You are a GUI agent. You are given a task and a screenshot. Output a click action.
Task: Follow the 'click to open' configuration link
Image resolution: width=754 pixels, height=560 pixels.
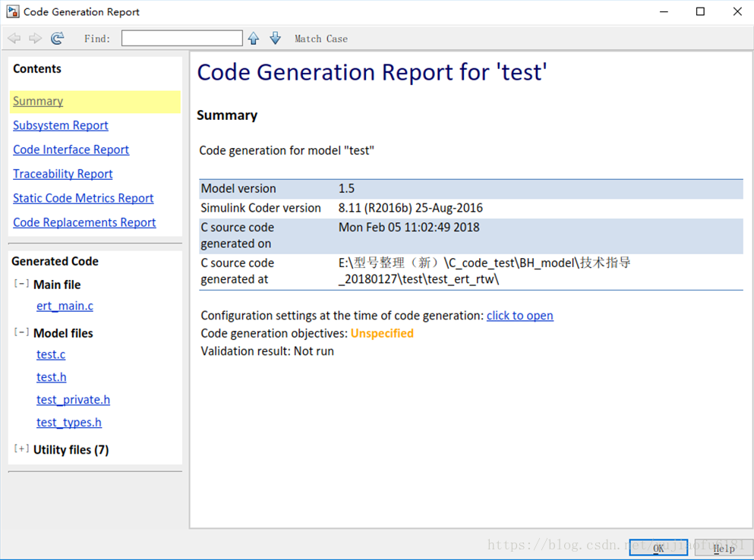[x=519, y=316]
